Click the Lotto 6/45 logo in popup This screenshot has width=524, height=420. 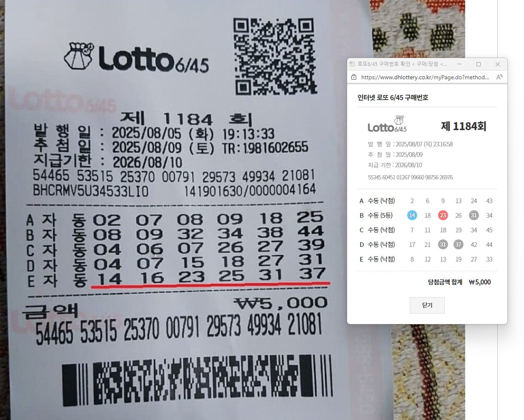coord(387,124)
